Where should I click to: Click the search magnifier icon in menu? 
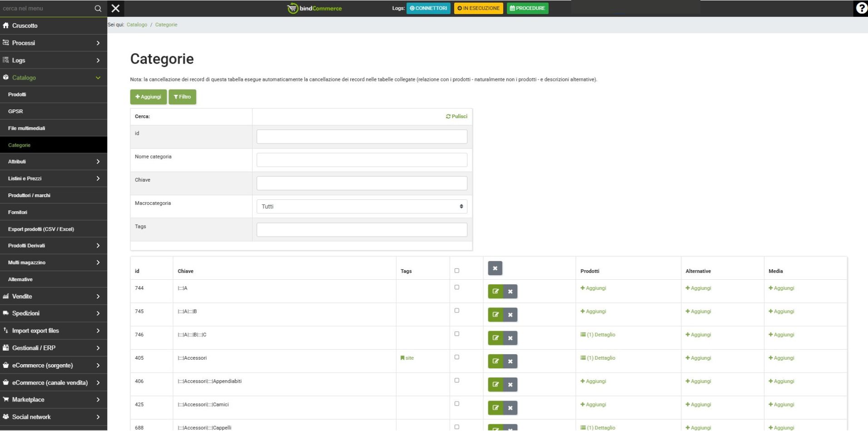pos(98,8)
